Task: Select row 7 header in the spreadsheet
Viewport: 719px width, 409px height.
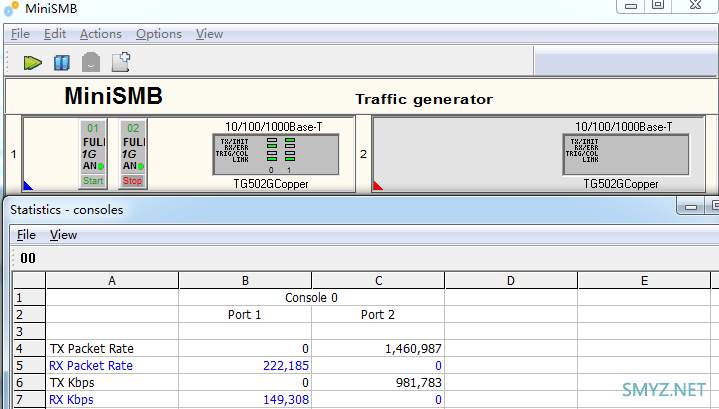Action: (29, 399)
